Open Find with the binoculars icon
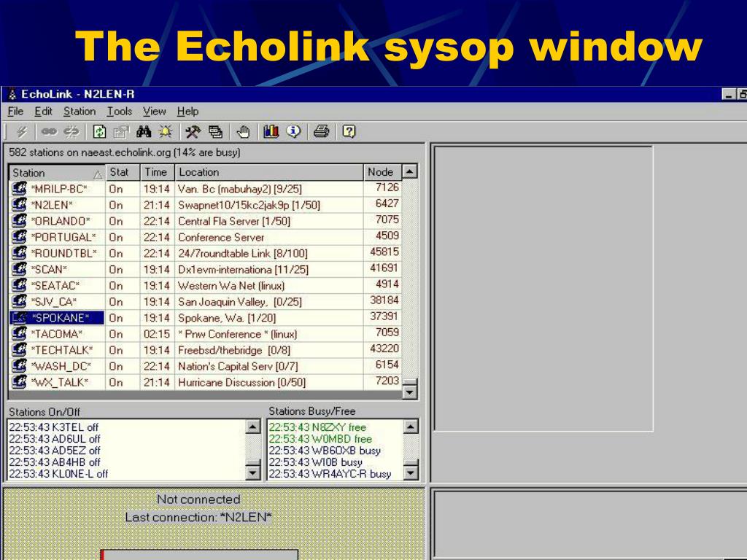Screen dimensions: 747x560 click(144, 131)
